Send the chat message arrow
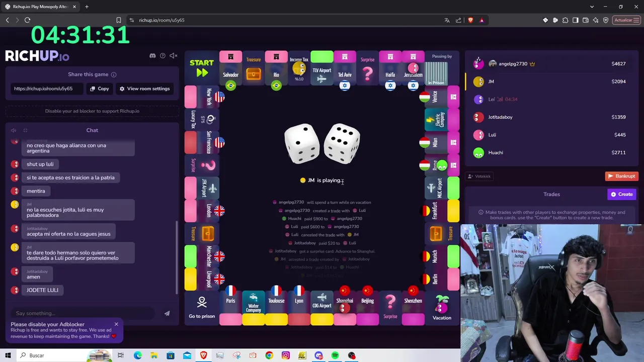 click(x=167, y=313)
